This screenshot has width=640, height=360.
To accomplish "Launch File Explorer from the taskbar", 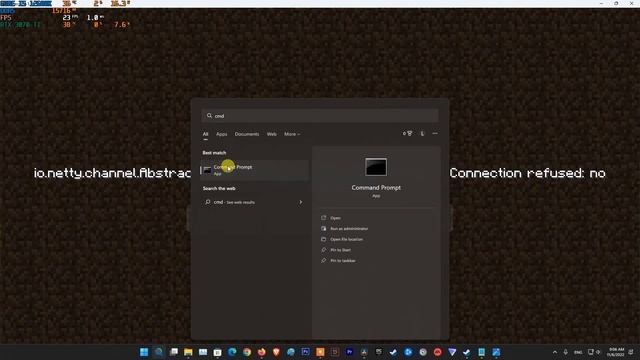I will (x=188, y=352).
